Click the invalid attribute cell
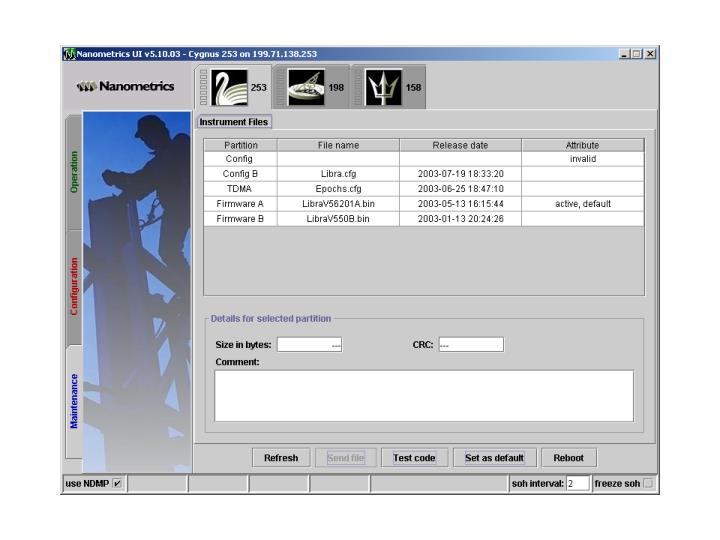 pyautogui.click(x=583, y=159)
